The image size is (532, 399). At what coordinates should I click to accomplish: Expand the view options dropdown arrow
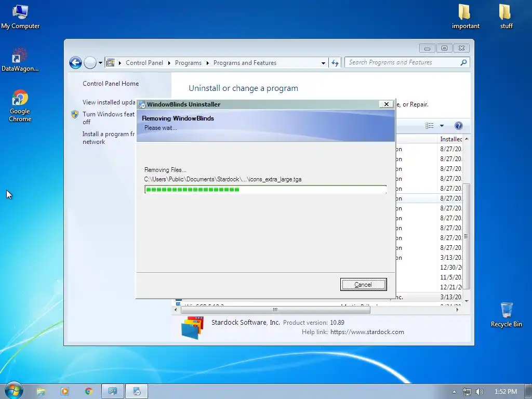[442, 126]
